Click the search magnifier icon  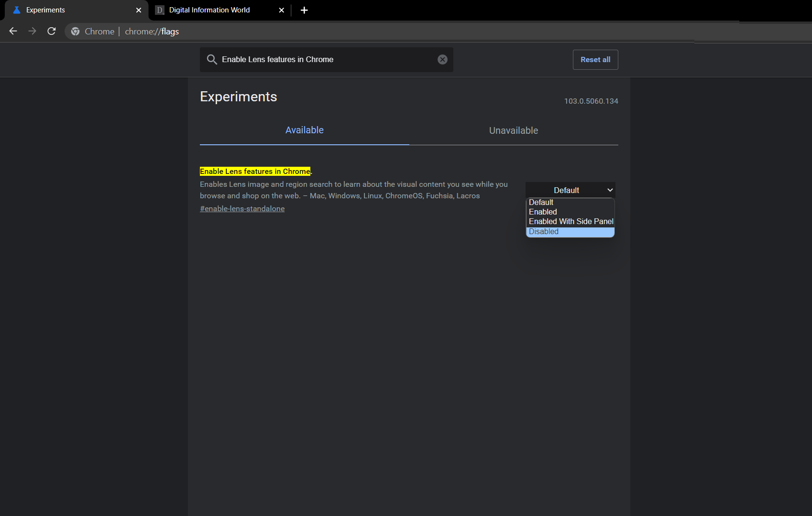(212, 60)
